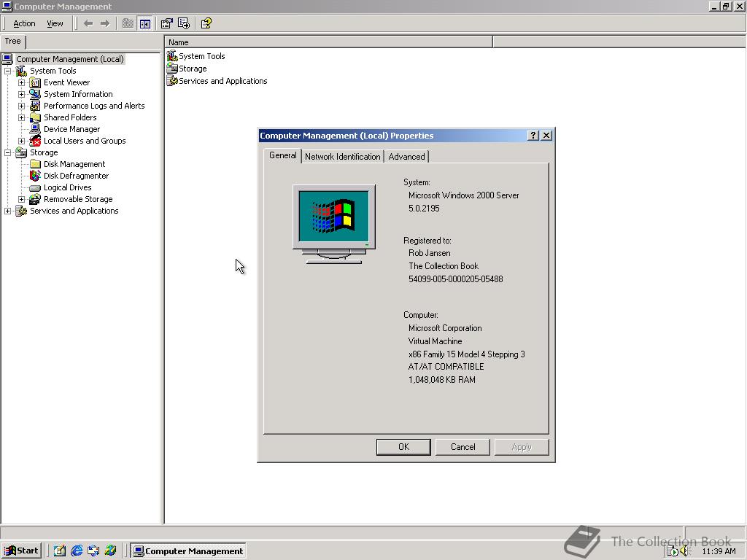The height and width of the screenshot is (560, 747).
Task: Select Disk Defragmenter label in tree
Action: (76, 176)
